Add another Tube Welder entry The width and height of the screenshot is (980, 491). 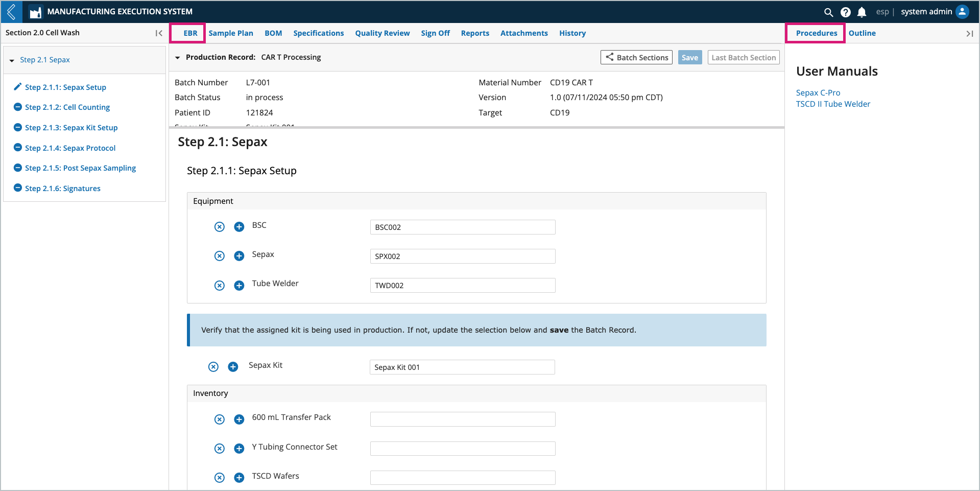tap(239, 286)
